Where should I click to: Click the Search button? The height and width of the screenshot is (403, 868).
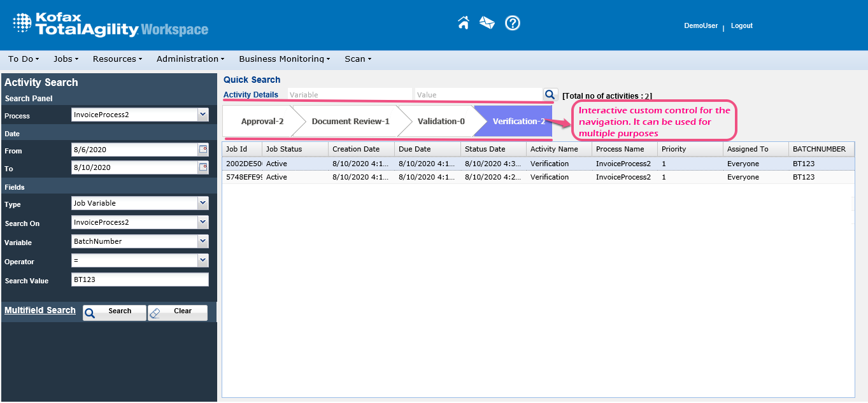tap(115, 312)
